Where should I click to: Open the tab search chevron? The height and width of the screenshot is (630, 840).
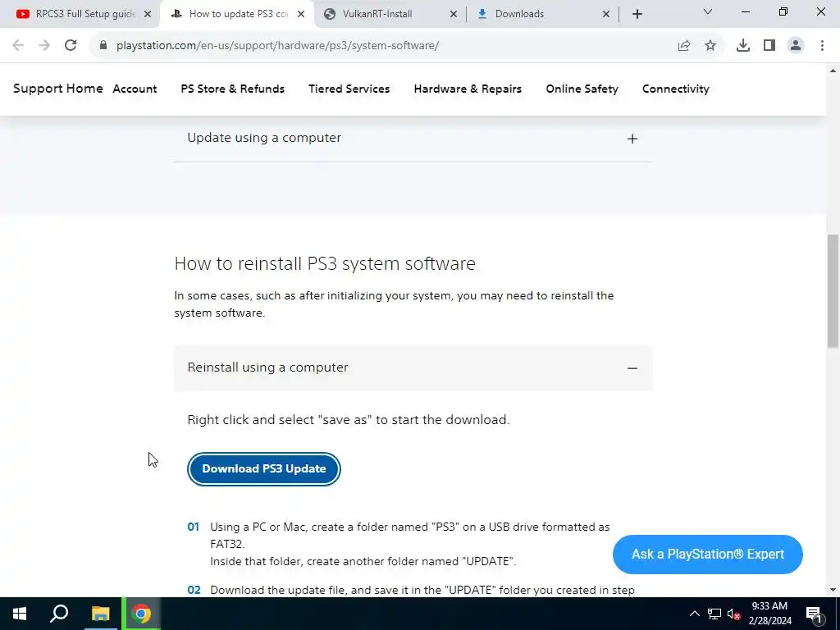coord(708,11)
